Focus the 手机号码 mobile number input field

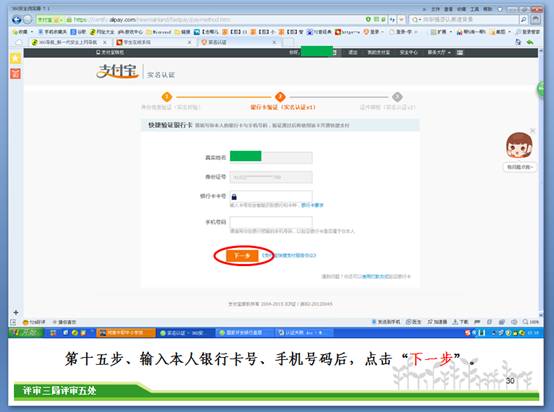pyautogui.click(x=271, y=222)
